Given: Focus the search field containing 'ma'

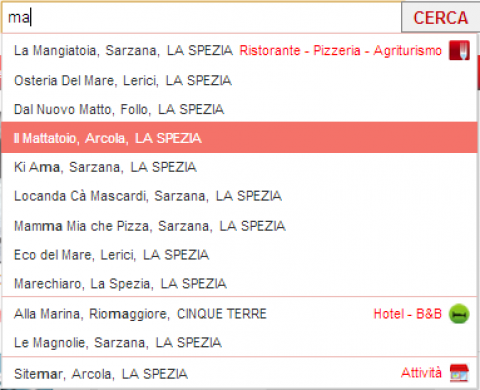Looking at the screenshot, I should [201, 17].
